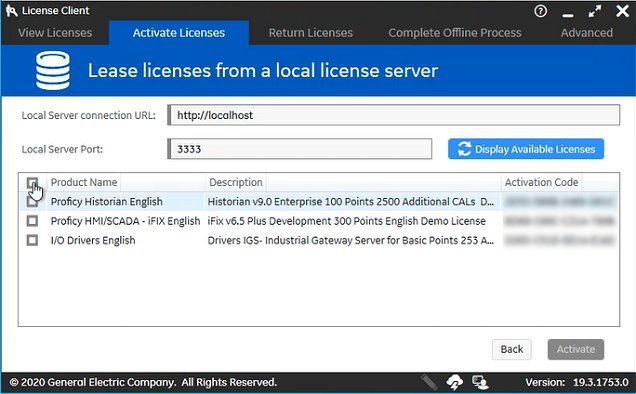Click the iFix v6.5 Plus Development description

click(346, 221)
